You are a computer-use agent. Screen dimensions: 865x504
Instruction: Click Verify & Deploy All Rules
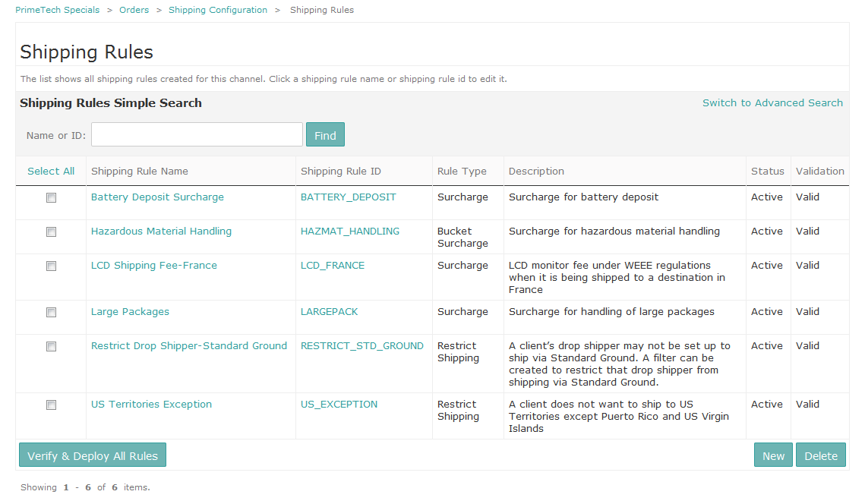pyautogui.click(x=92, y=455)
